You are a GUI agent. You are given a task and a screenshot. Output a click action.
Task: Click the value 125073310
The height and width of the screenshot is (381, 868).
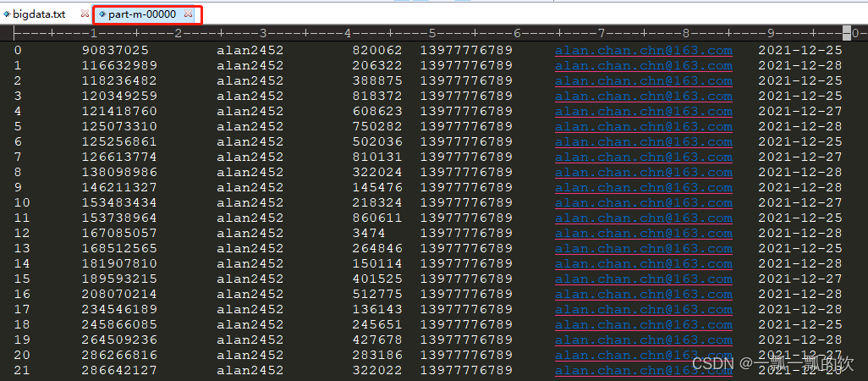coord(119,126)
